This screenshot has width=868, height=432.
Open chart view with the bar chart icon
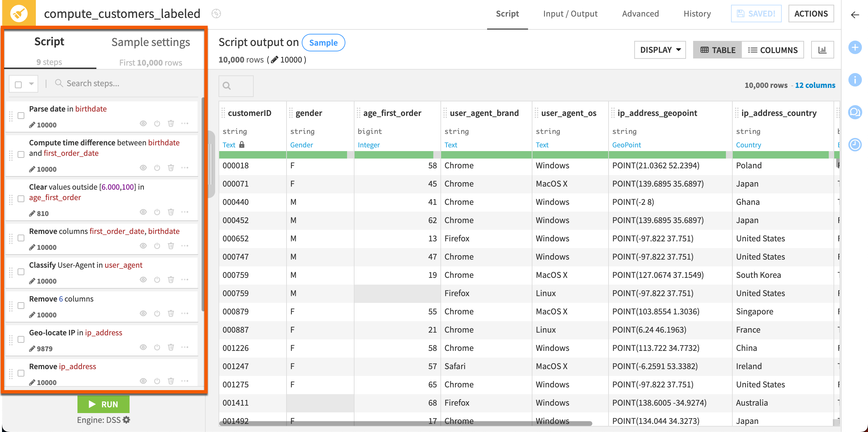tap(823, 50)
